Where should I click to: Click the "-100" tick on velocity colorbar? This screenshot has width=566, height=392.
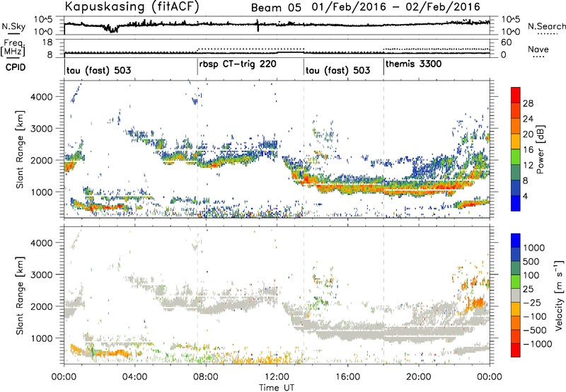pyautogui.click(x=534, y=316)
